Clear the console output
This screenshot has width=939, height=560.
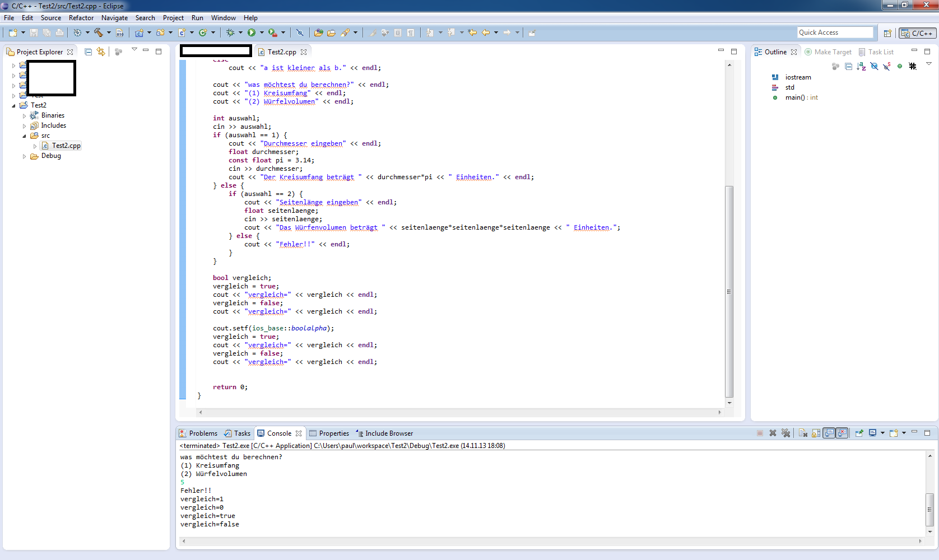(x=802, y=433)
